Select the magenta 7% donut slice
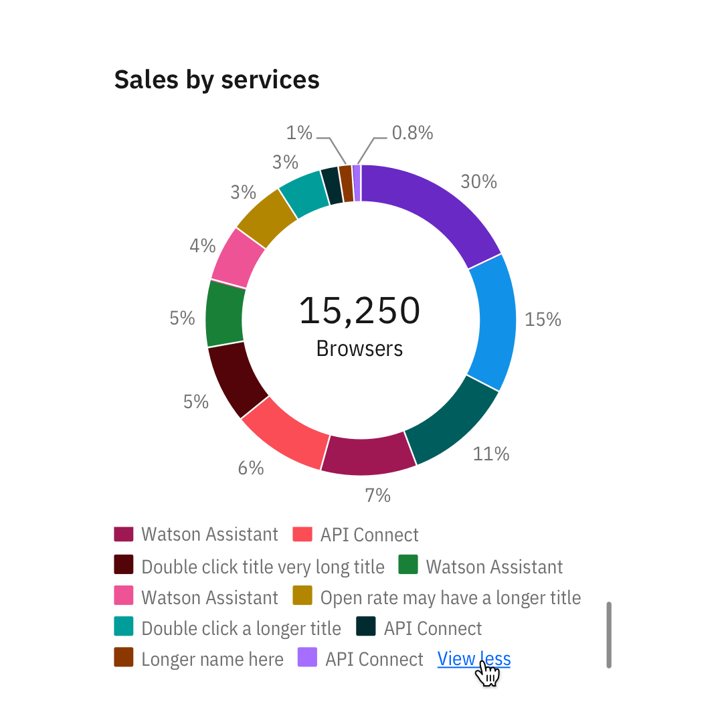Image resolution: width=728 pixels, height=728 pixels. tap(367, 456)
